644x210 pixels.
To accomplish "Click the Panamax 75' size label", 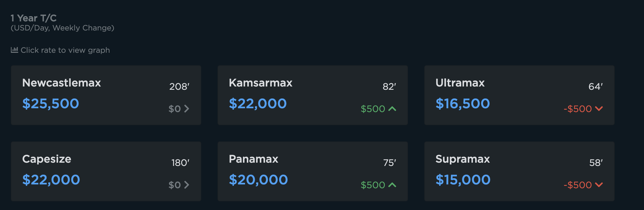I will [389, 163].
